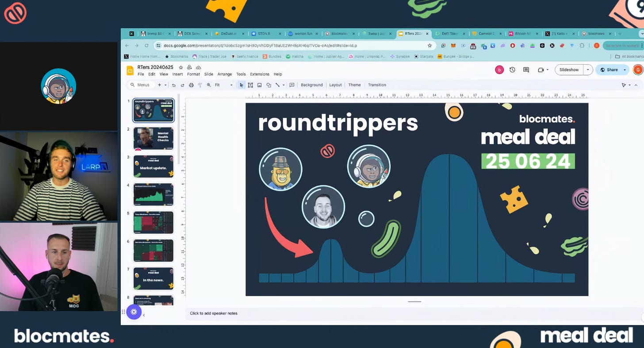Click the Background toolbar button

(312, 85)
